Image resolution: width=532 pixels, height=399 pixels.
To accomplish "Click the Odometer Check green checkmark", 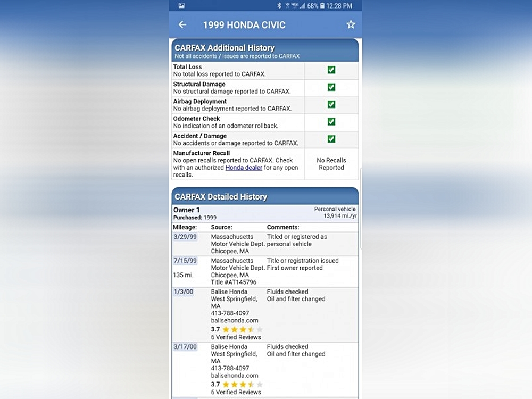I will tap(331, 122).
